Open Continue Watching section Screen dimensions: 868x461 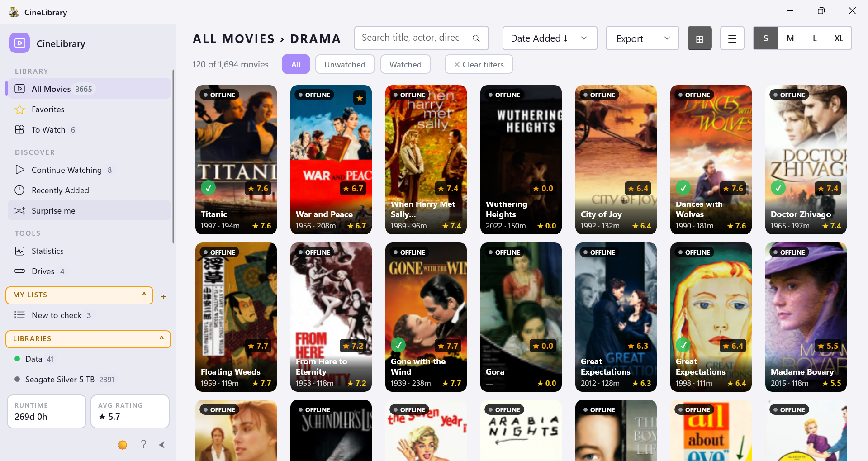pos(89,170)
